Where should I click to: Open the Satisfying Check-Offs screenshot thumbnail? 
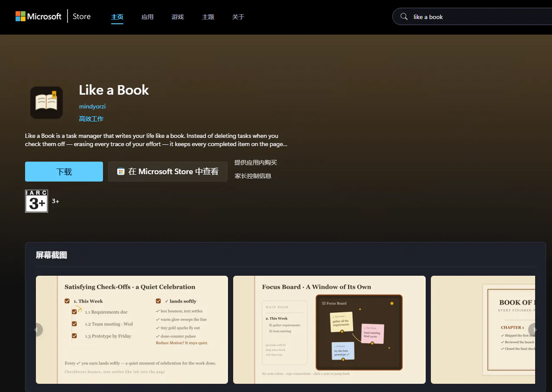(x=132, y=330)
